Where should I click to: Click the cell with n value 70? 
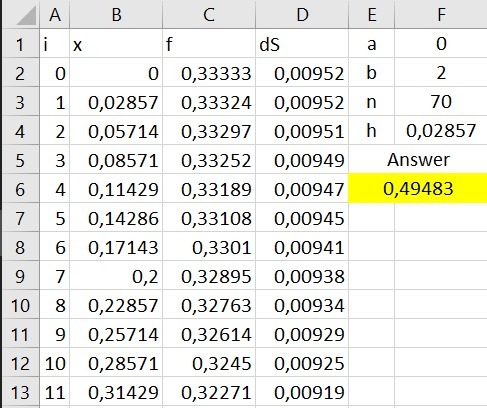point(441,102)
